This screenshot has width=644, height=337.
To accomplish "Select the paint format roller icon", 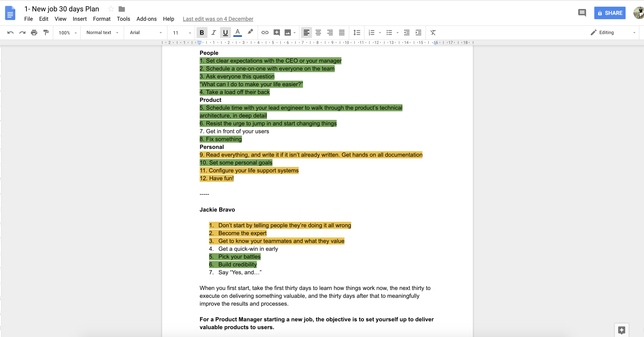I will click(x=46, y=33).
